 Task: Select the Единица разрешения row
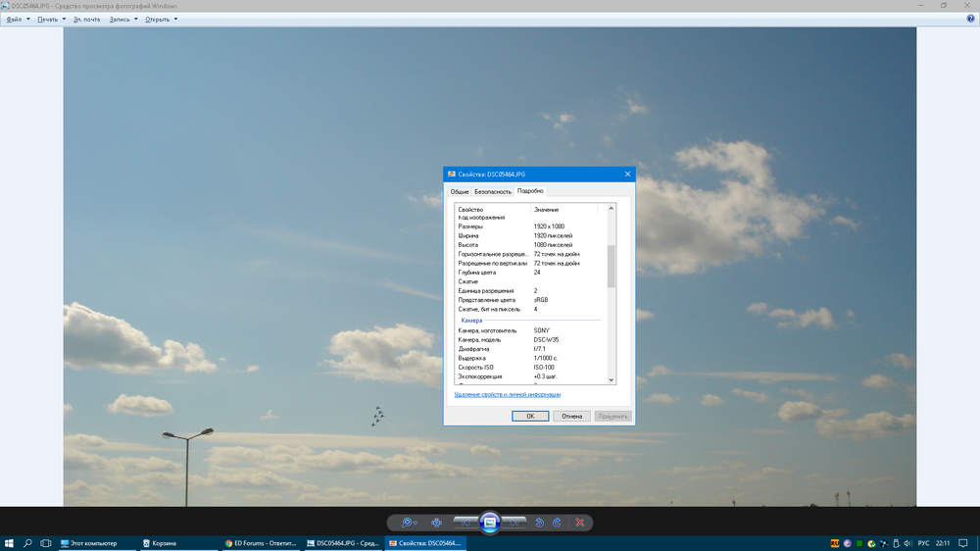coord(530,291)
